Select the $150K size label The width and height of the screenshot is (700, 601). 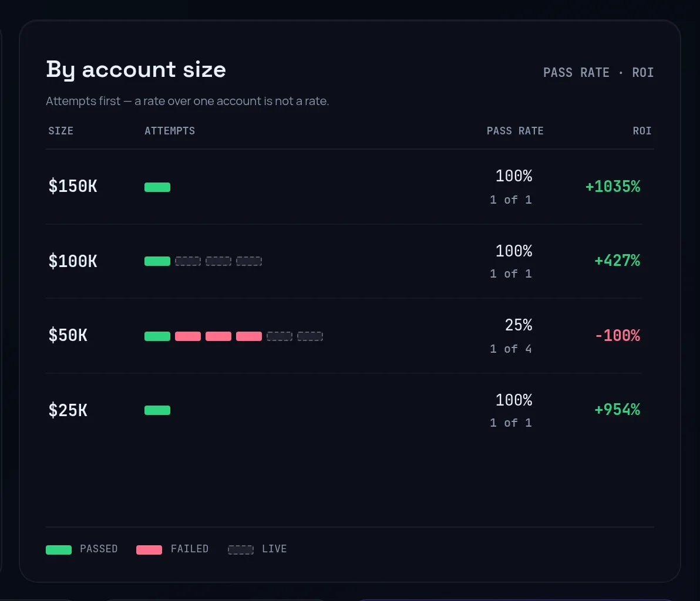tap(73, 186)
